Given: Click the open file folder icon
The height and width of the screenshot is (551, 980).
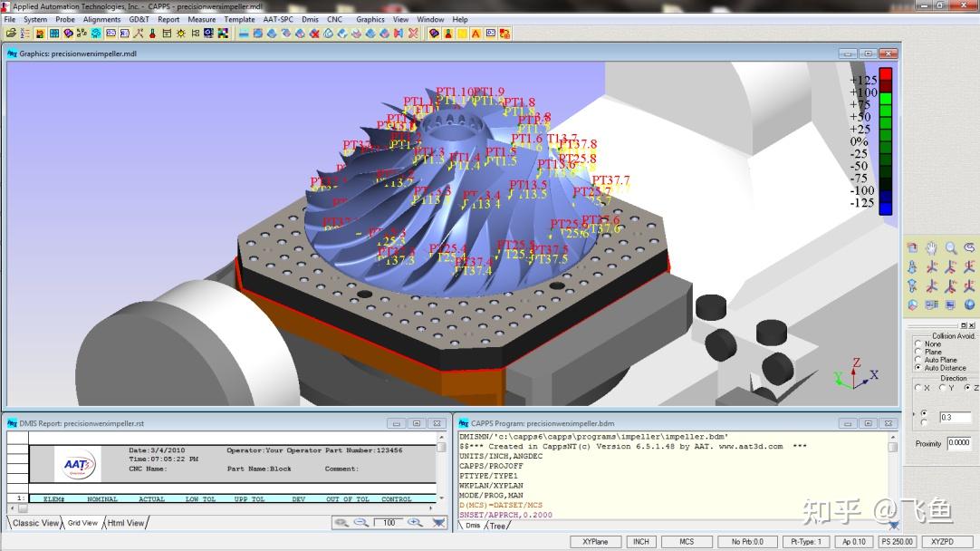Looking at the screenshot, I should tap(11, 34).
